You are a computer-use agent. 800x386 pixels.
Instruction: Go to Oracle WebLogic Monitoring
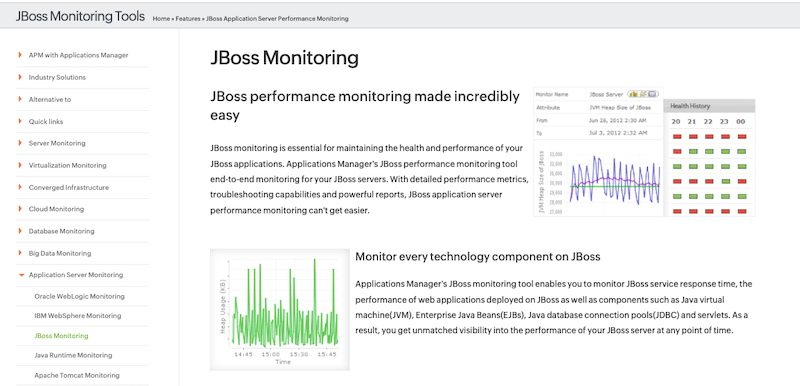click(80, 296)
